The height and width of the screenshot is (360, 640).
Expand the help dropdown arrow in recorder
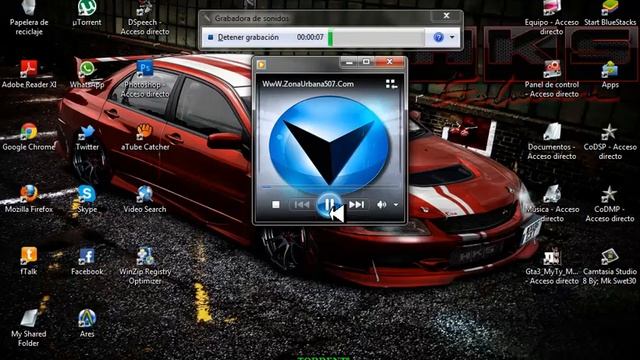click(x=452, y=37)
